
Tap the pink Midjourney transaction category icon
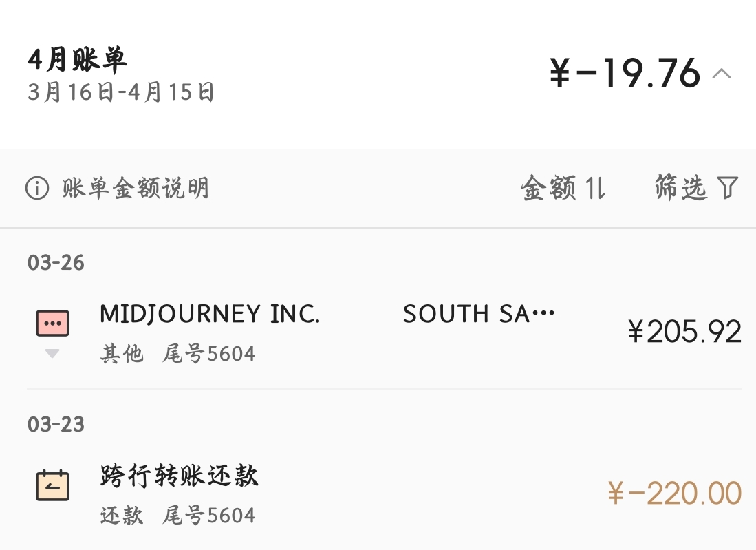[x=52, y=322]
